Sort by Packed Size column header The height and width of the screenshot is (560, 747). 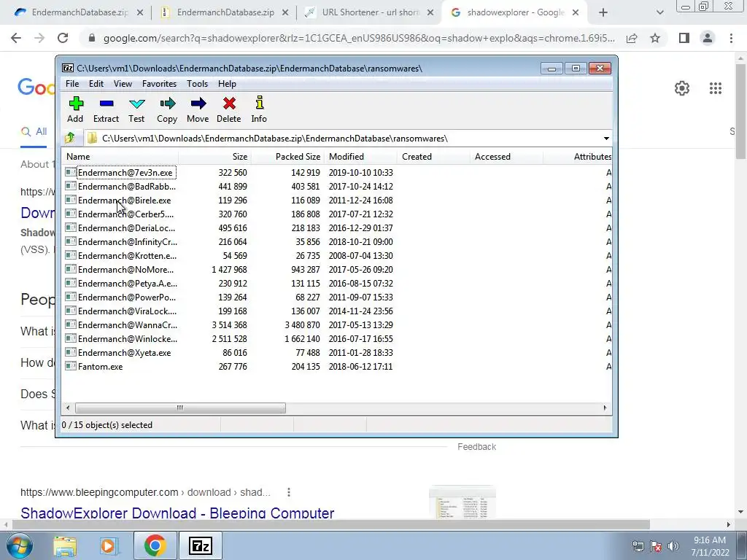(287, 157)
